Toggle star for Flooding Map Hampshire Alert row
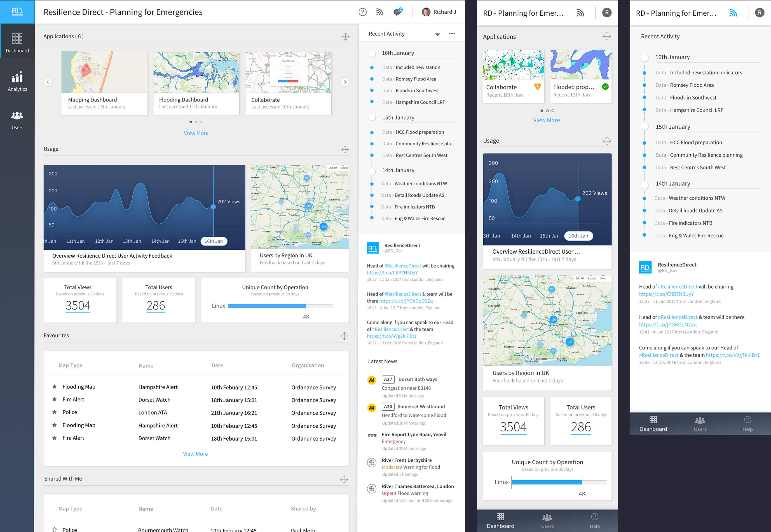 click(54, 387)
